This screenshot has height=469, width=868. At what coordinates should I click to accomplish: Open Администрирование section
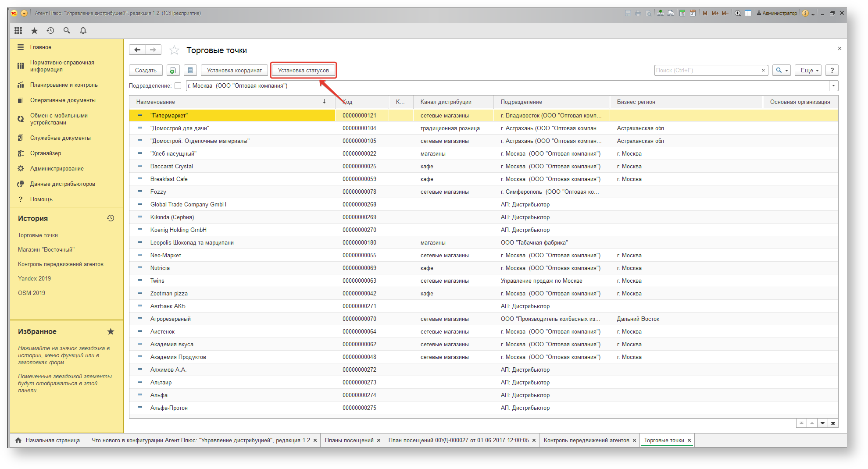click(x=67, y=169)
